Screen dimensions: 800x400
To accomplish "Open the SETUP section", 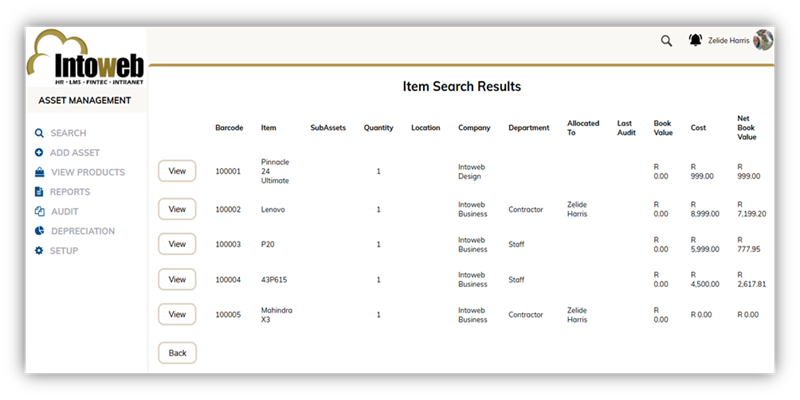I will point(64,251).
